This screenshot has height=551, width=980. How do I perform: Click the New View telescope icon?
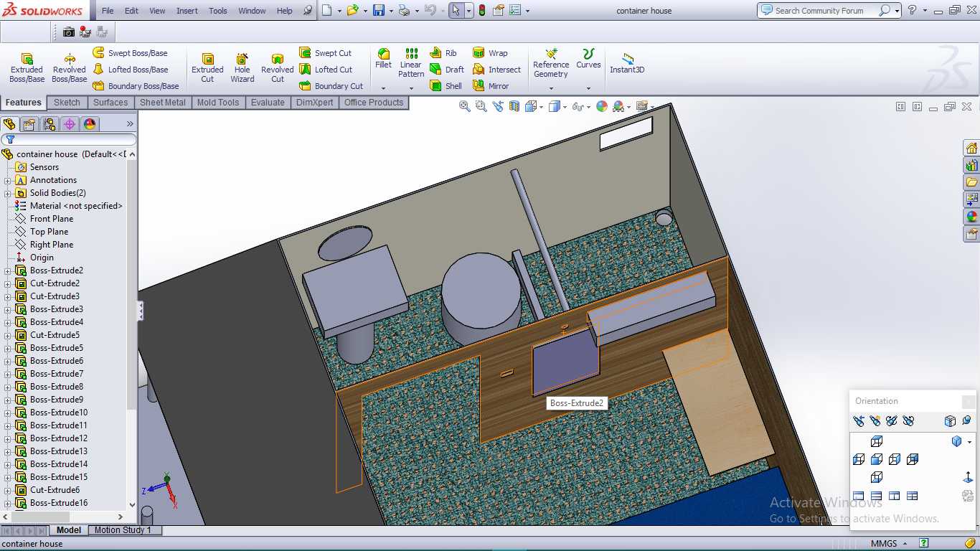click(875, 420)
